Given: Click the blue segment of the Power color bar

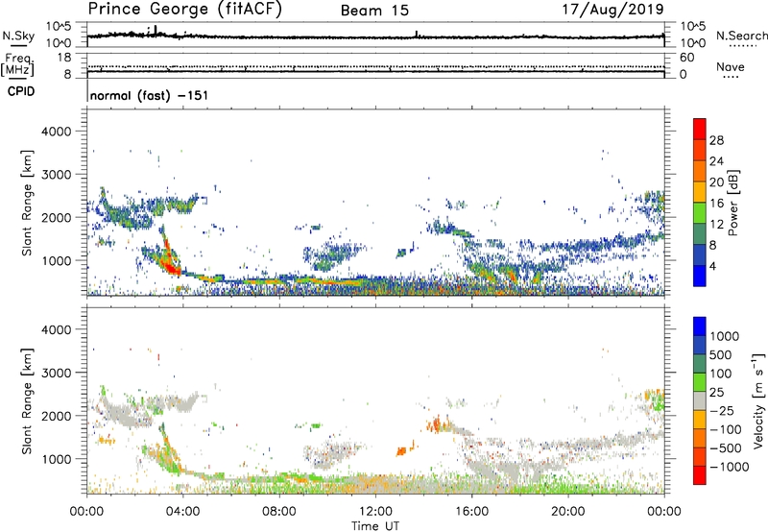Looking at the screenshot, I should coord(700,276).
